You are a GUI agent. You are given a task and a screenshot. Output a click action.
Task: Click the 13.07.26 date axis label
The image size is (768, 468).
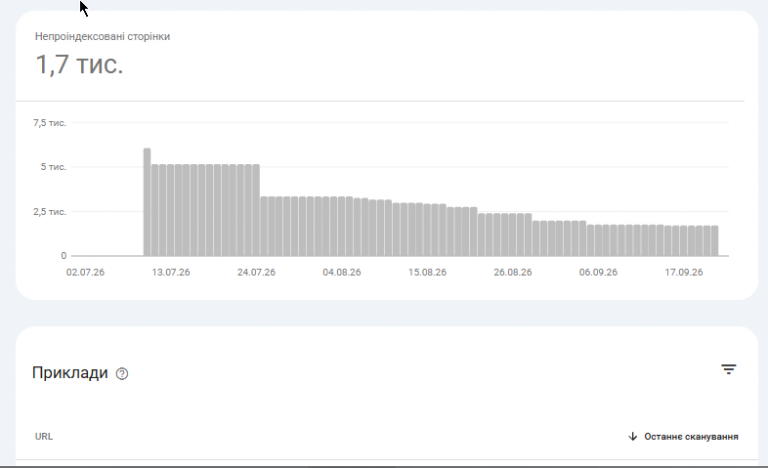click(x=171, y=272)
